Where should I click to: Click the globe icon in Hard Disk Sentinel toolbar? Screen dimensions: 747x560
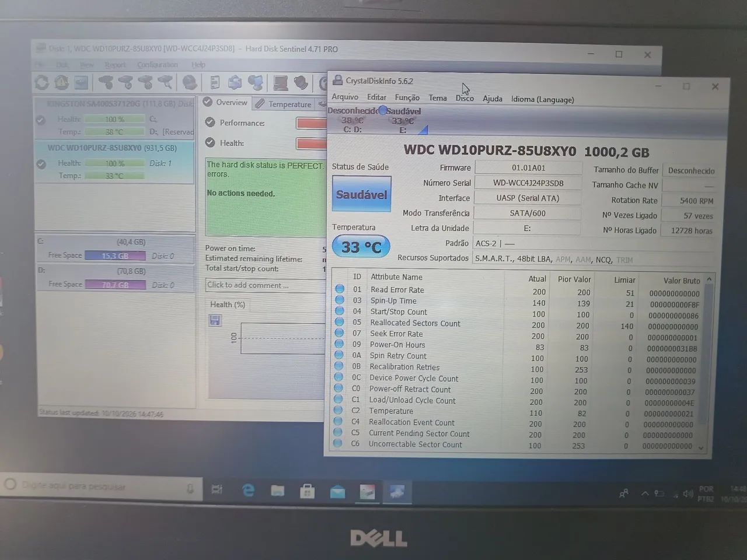click(190, 83)
